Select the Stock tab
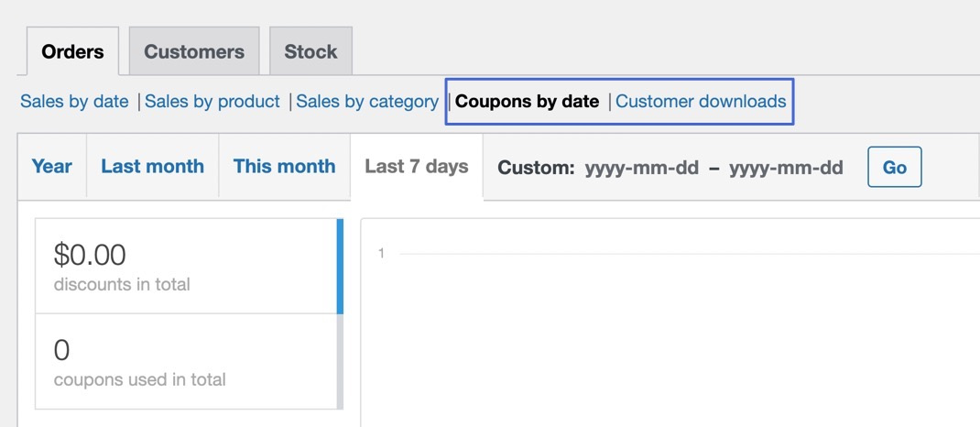The width and height of the screenshot is (980, 427). click(310, 51)
